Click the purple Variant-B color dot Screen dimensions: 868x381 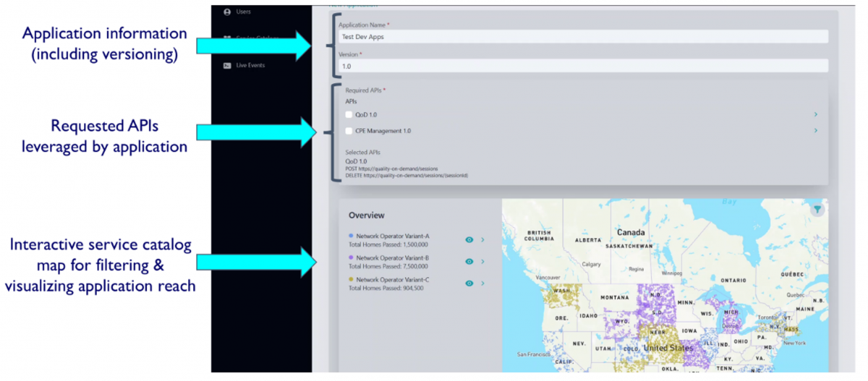(351, 257)
